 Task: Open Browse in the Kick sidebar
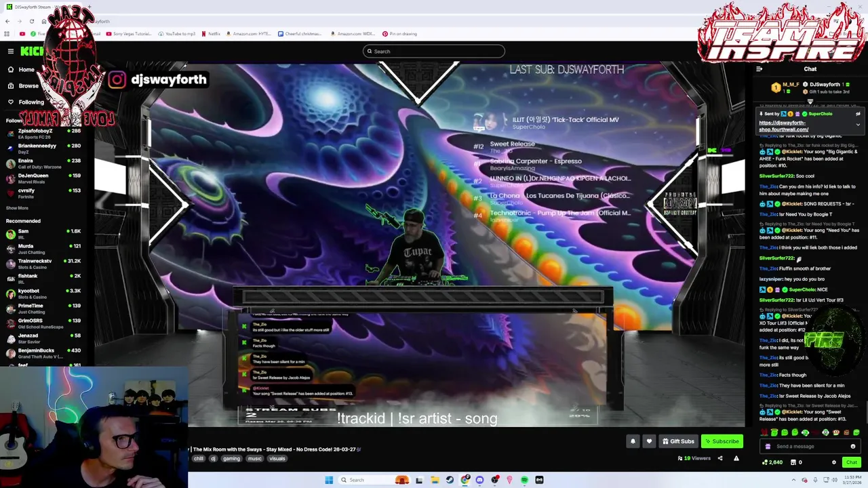coord(22,86)
